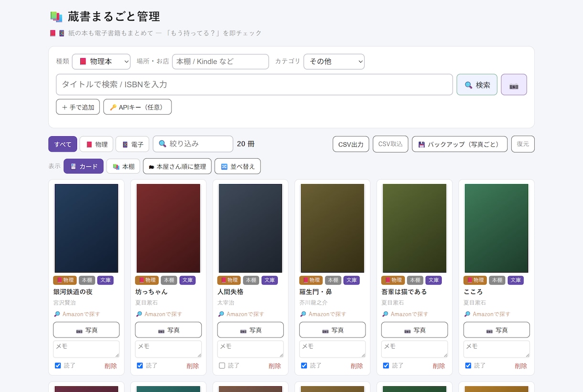Open the カテゴリ その他 dropdown
The width and height of the screenshot is (583, 392).
click(x=334, y=62)
